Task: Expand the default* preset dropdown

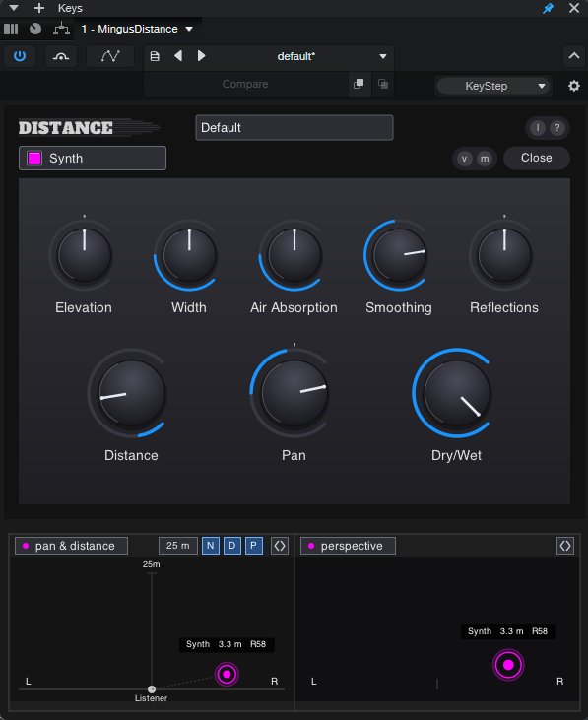Action: tap(382, 56)
